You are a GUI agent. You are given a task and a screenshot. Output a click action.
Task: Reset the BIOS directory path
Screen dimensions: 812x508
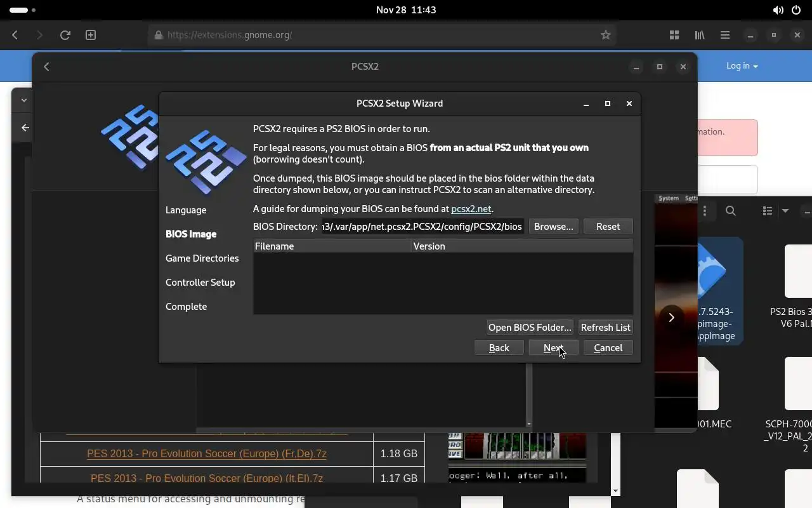click(608, 226)
